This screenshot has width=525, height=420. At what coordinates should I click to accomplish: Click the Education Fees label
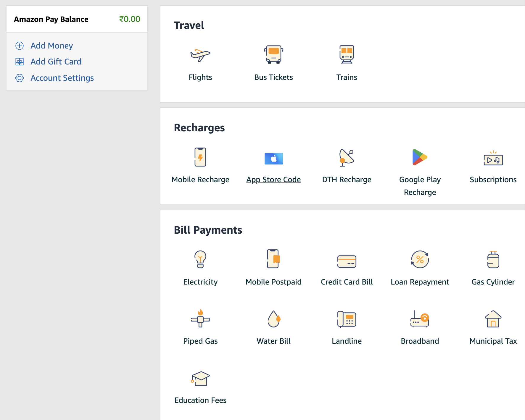pyautogui.click(x=200, y=400)
